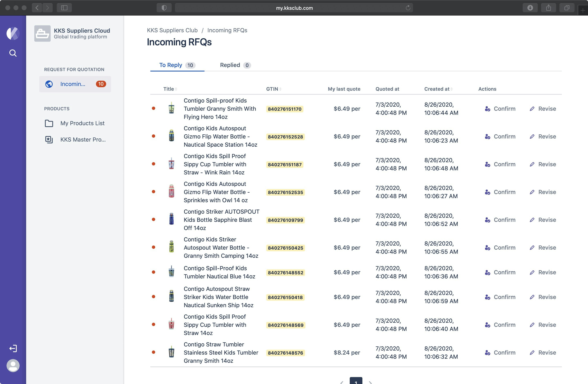588x384 pixels.
Task: Click GTIN badge 840276151170
Action: pyautogui.click(x=284, y=109)
